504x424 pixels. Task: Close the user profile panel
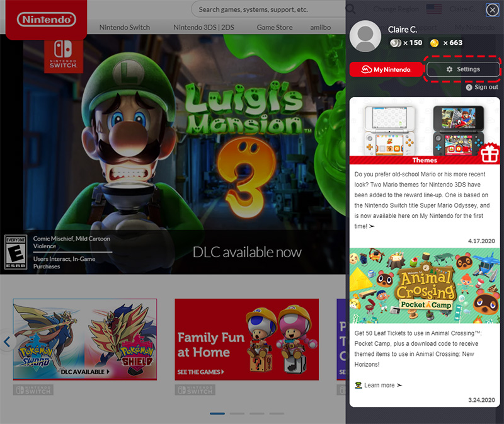(492, 10)
